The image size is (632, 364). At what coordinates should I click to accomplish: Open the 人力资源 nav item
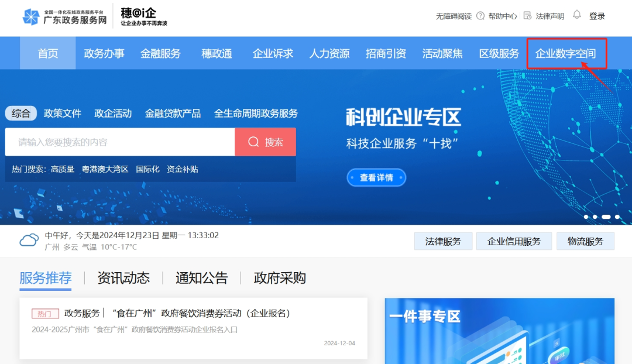(329, 53)
